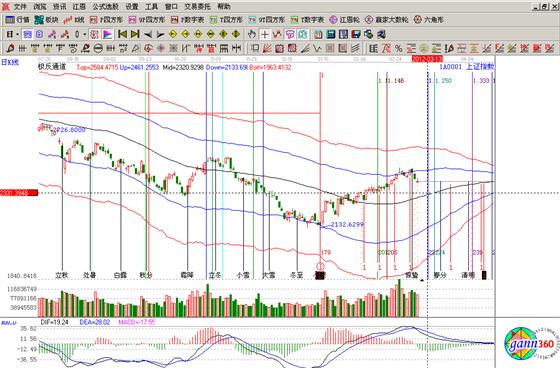Open the 公式选股 menu
Screen dimensions: 560x368
[105, 6]
